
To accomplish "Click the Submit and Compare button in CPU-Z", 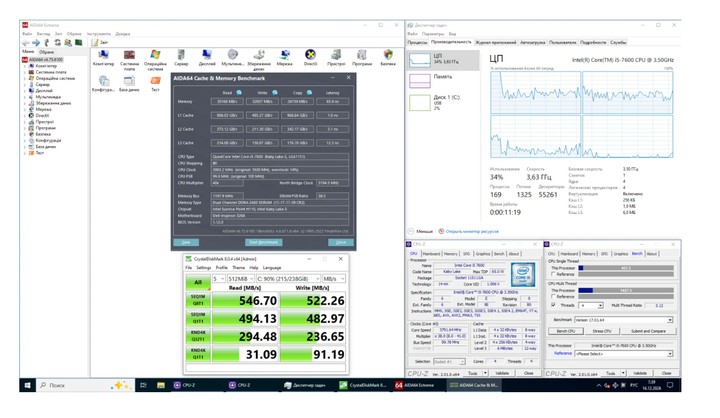I will pyautogui.click(x=648, y=331).
